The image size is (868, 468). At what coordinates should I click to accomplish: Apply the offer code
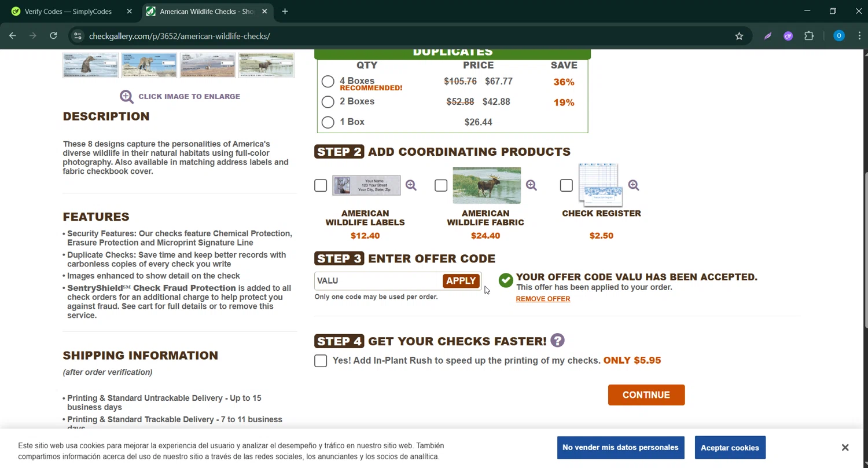461,281
